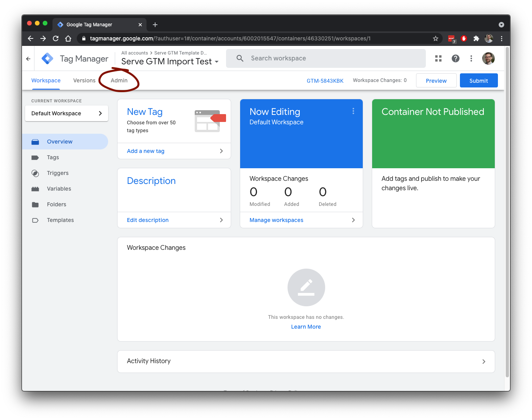This screenshot has width=532, height=420.
Task: Open the Google apps grid
Action: 438,58
